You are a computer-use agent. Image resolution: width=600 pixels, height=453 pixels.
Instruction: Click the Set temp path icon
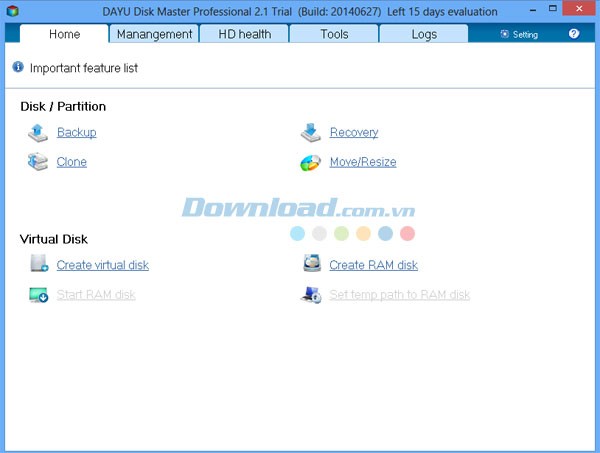tap(311, 295)
